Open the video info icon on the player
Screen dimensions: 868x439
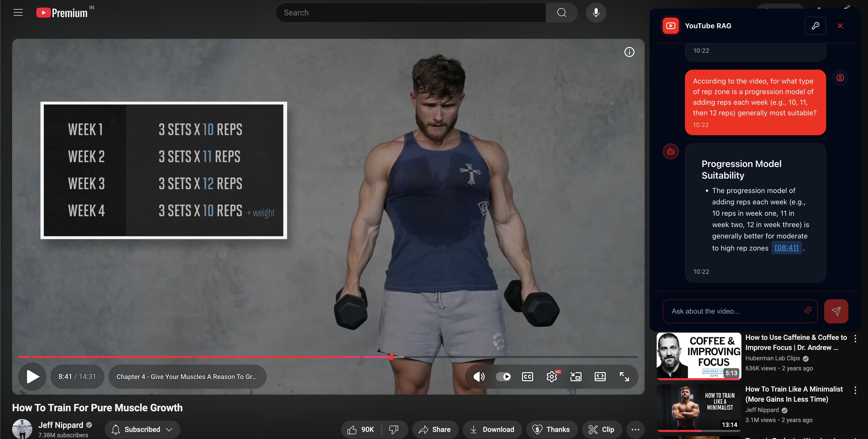coord(629,51)
